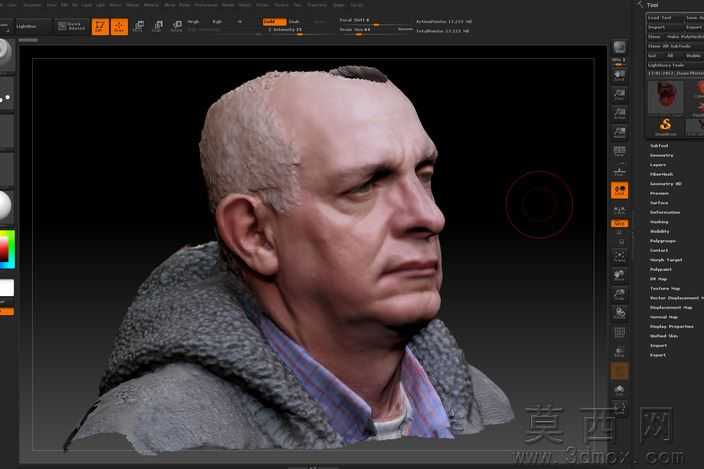Pick a hue in the color picker

point(8,250)
